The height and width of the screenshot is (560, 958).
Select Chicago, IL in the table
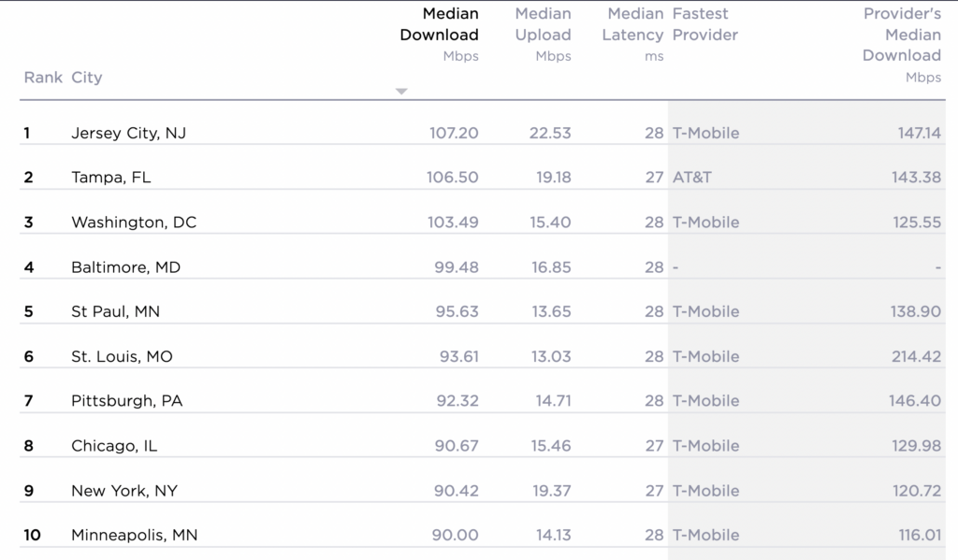[x=114, y=446]
